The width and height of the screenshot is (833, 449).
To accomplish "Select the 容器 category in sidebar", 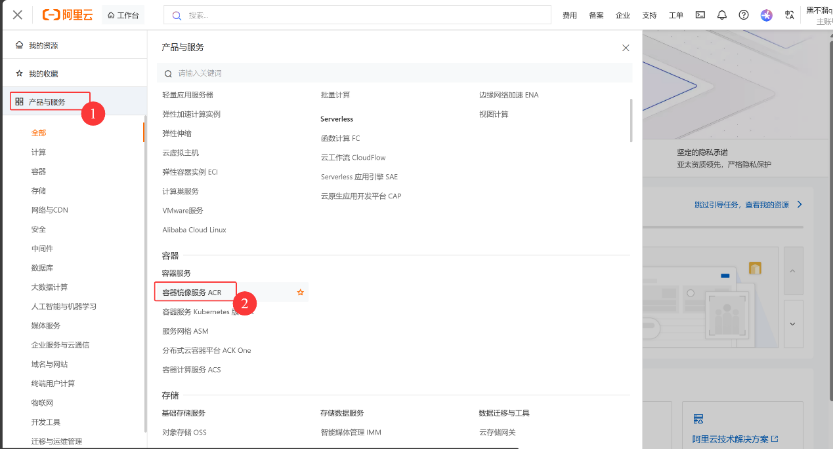I will pyautogui.click(x=39, y=172).
